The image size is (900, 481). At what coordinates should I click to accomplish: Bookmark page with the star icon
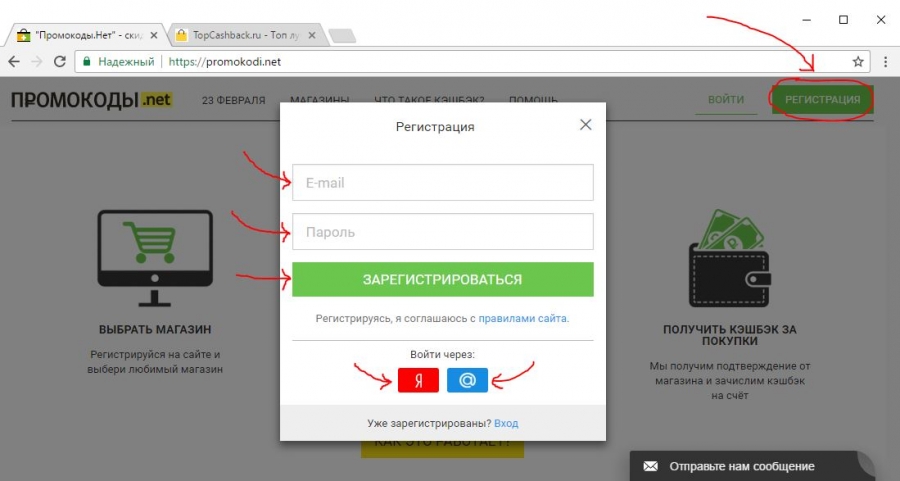pyautogui.click(x=858, y=61)
